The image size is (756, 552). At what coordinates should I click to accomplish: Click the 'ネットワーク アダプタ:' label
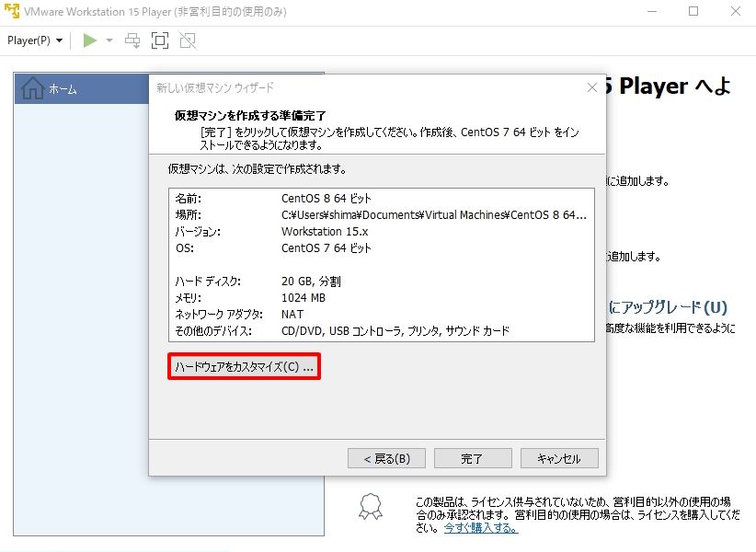tap(219, 315)
